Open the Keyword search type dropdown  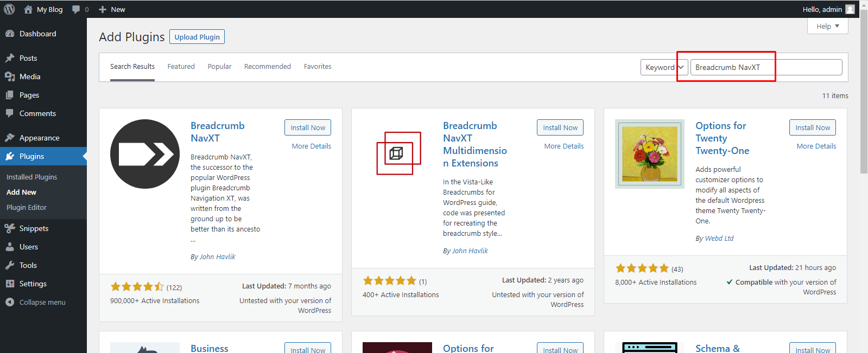coord(664,67)
